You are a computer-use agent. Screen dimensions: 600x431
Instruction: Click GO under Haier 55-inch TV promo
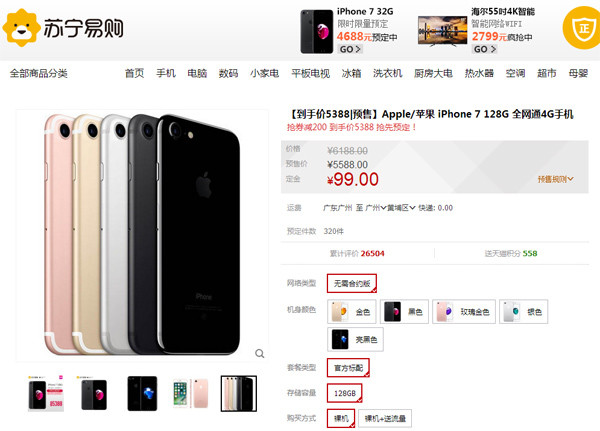484,49
